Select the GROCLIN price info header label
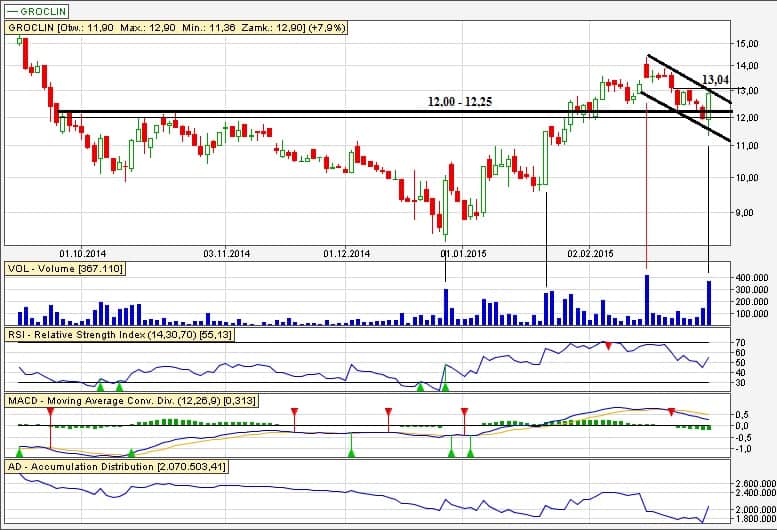 [178, 28]
